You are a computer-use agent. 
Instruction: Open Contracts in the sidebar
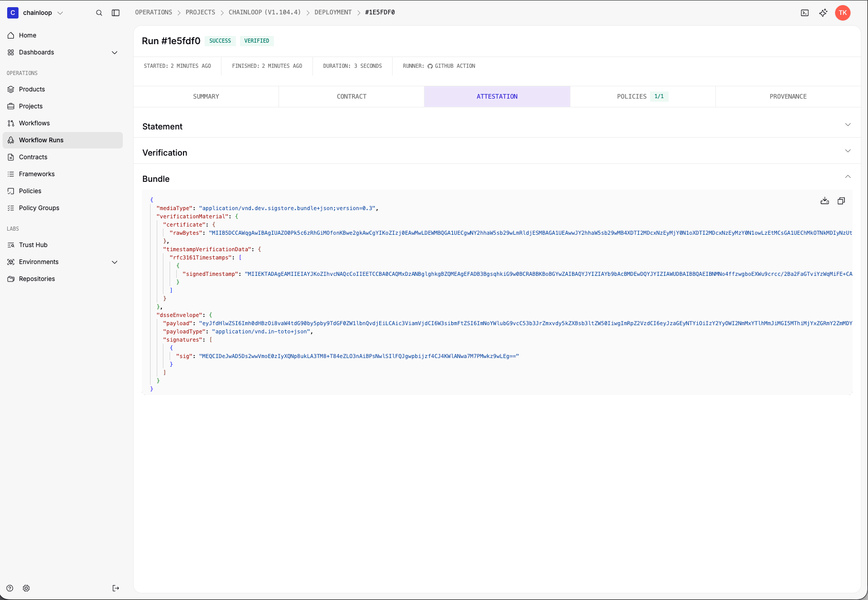pos(63,157)
